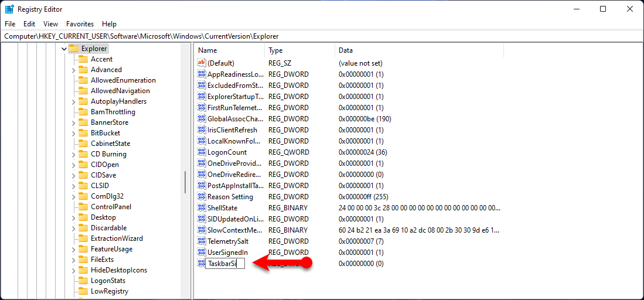
Task: Click the 0x00000024 (36) data cell
Action: click(363, 152)
